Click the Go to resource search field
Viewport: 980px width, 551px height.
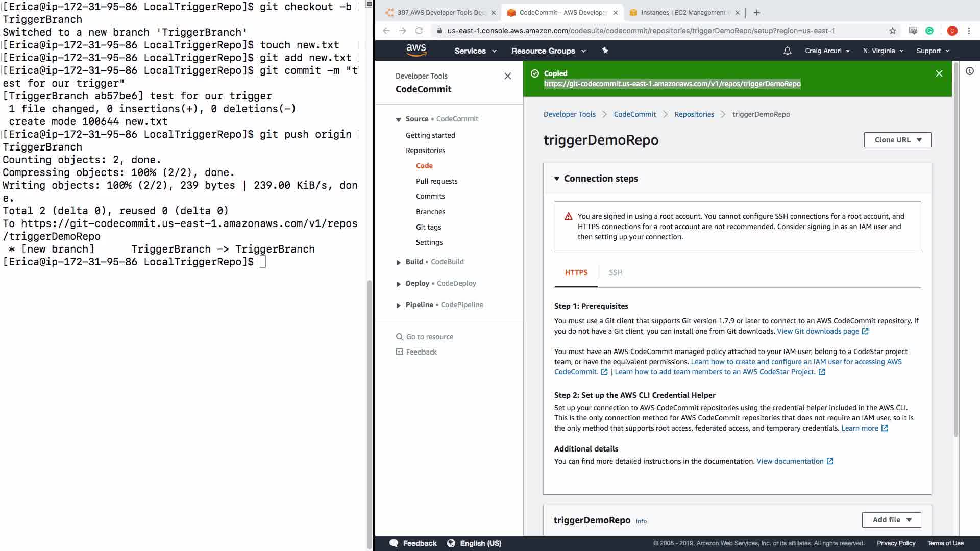[429, 337]
